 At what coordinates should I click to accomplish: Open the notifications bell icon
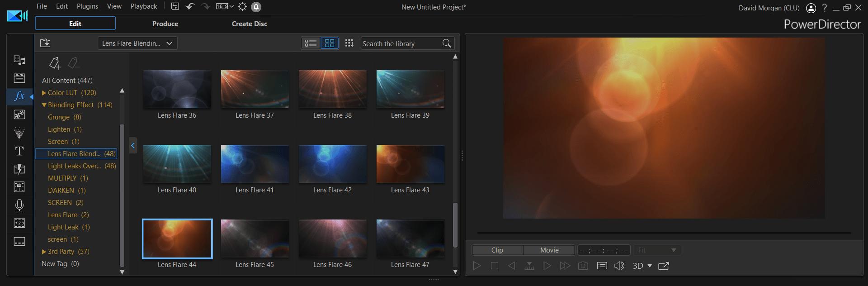pyautogui.click(x=256, y=7)
